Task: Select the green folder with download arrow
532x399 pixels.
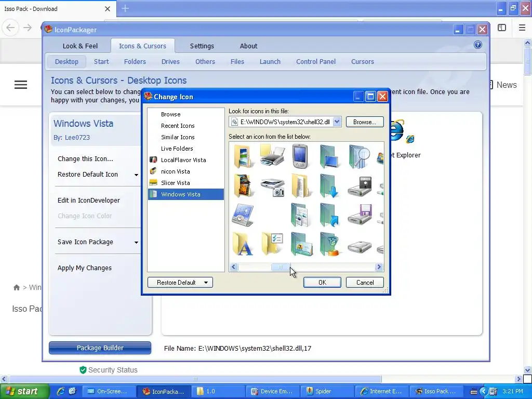Action: [329, 186]
